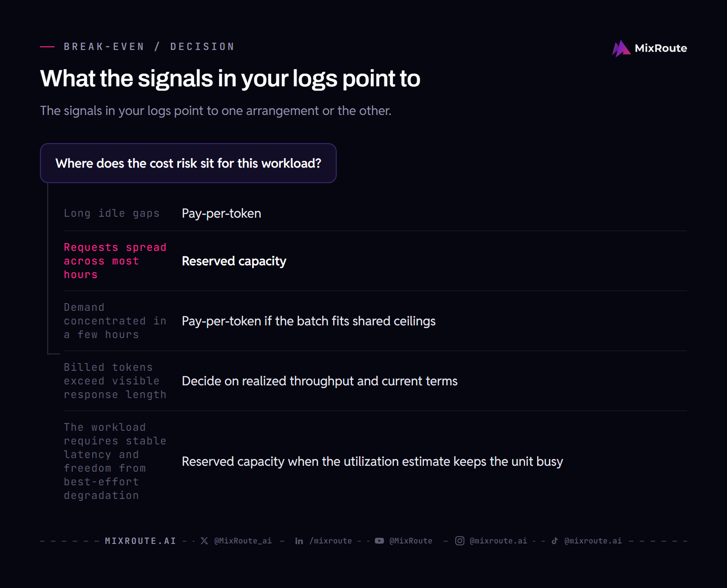This screenshot has width=727, height=588.
Task: Open the @mixroute.ai TikTok handle
Action: point(593,541)
